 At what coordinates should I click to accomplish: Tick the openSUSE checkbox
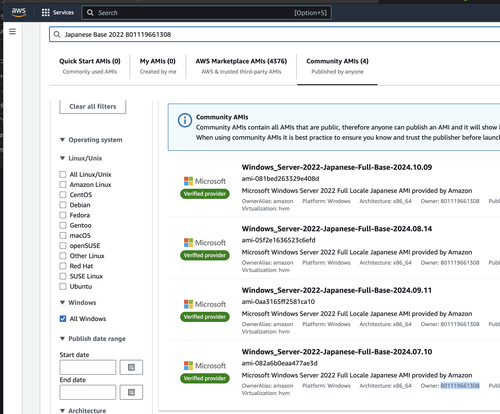pos(63,246)
